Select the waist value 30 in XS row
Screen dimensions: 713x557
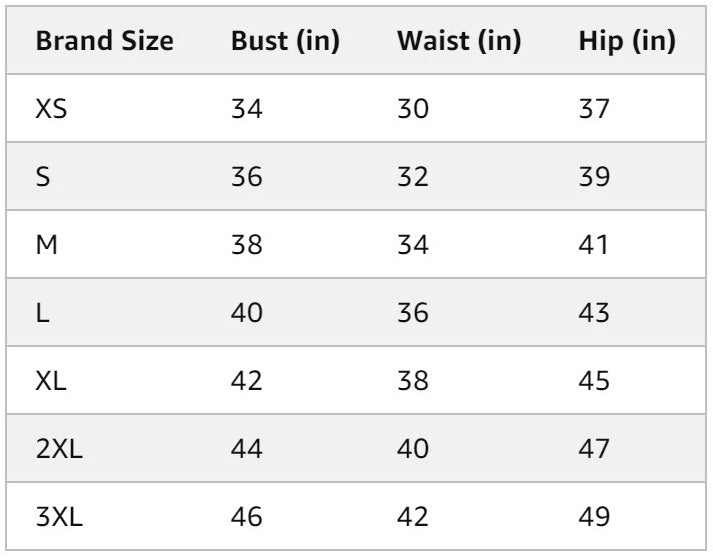413,109
